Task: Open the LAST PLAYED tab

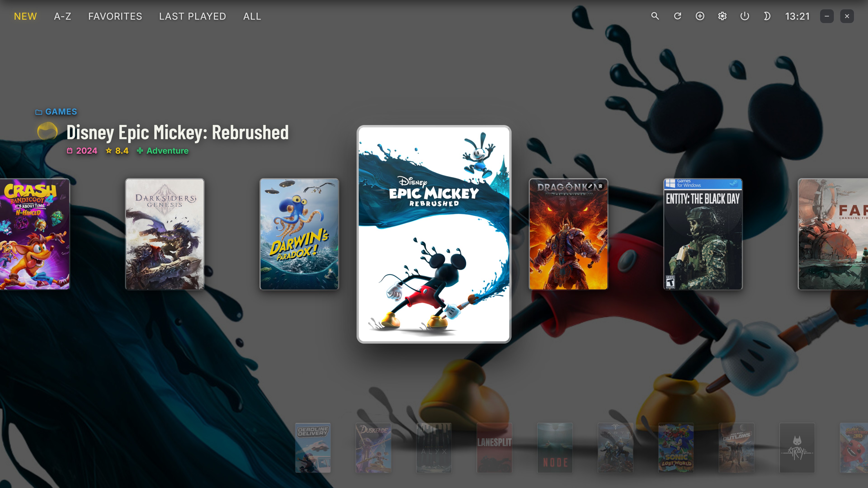Action: pyautogui.click(x=192, y=16)
